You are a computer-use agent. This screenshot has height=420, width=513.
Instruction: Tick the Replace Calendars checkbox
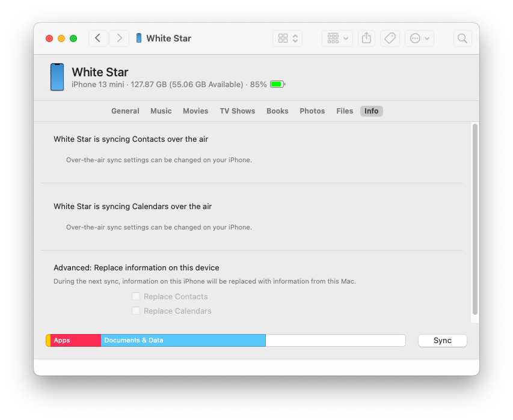[x=136, y=311]
